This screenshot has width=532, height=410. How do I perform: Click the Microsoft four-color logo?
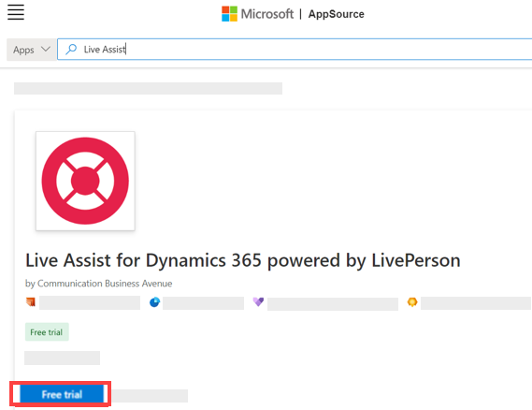[229, 14]
